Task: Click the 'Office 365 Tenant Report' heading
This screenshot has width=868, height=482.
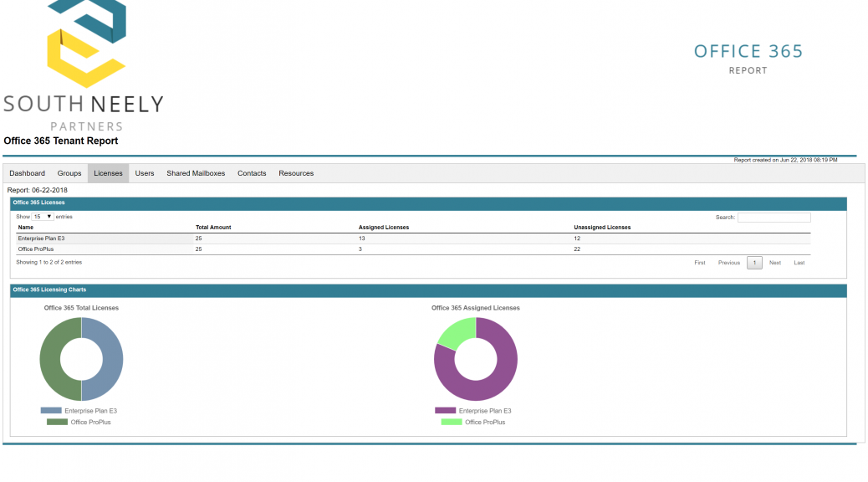Action: [x=61, y=141]
